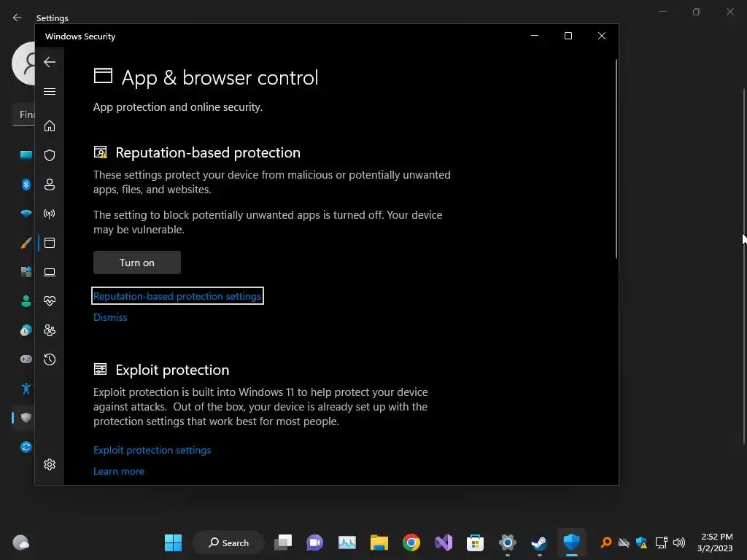
Task: Switch to Settings app in taskbar
Action: (508, 542)
